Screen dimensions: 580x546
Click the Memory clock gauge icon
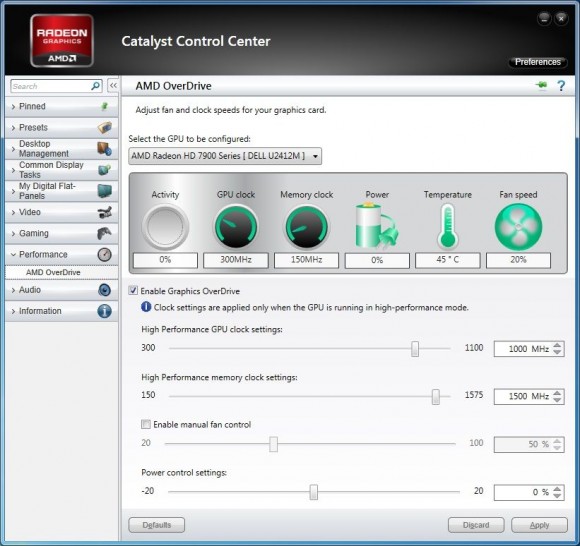[x=307, y=227]
